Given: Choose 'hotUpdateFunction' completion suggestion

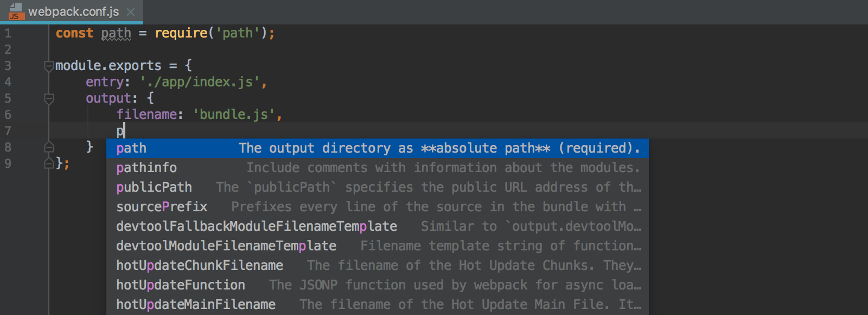Looking at the screenshot, I should (x=377, y=285).
